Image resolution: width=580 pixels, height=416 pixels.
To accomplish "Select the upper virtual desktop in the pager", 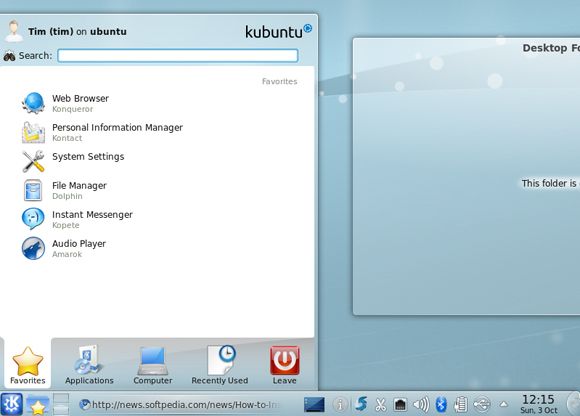I will point(61,398).
